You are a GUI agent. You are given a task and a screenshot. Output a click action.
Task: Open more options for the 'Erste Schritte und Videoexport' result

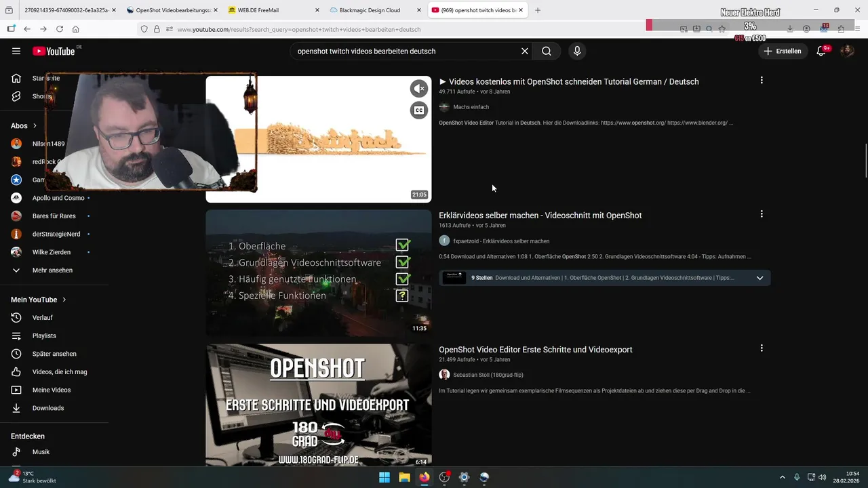point(762,348)
